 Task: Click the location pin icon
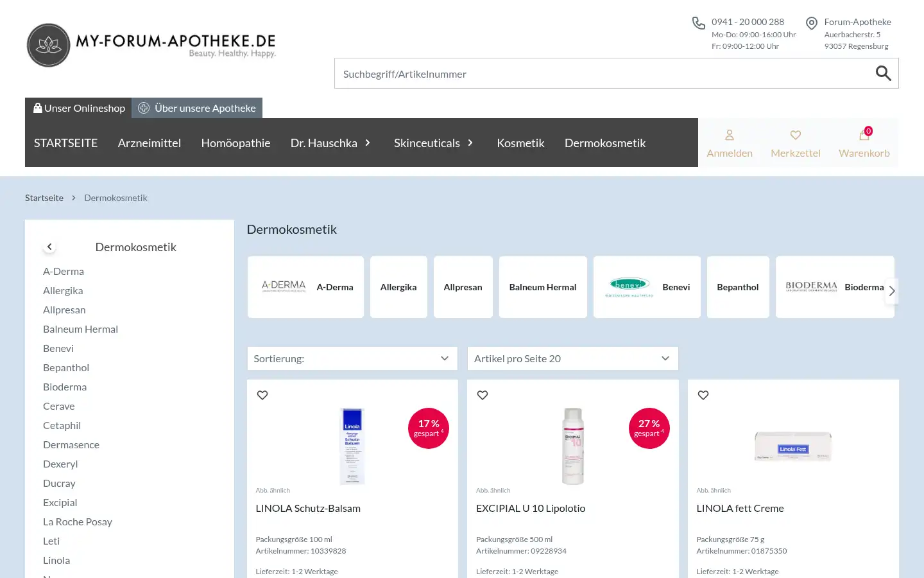pos(812,23)
